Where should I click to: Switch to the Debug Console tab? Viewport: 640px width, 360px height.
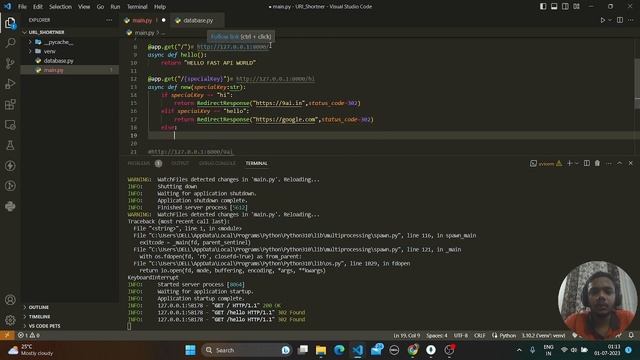[x=217, y=163]
